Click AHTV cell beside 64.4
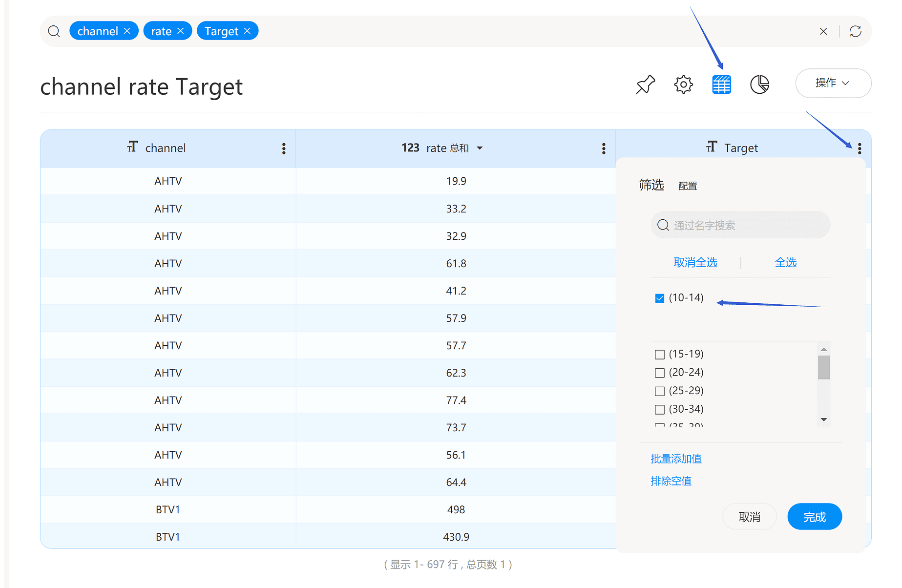This screenshot has height=588, width=902. pyautogui.click(x=168, y=482)
